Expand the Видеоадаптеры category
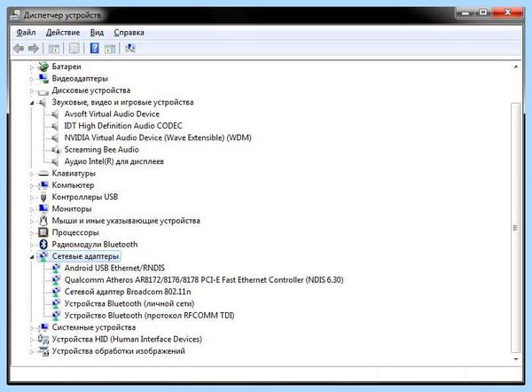Image resolution: width=532 pixels, height=392 pixels. pos(32,79)
